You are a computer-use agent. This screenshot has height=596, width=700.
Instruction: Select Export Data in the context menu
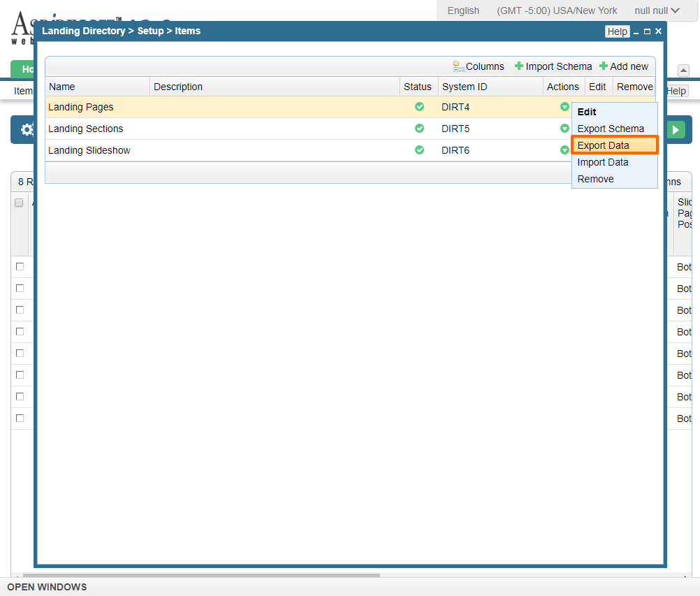(614, 145)
